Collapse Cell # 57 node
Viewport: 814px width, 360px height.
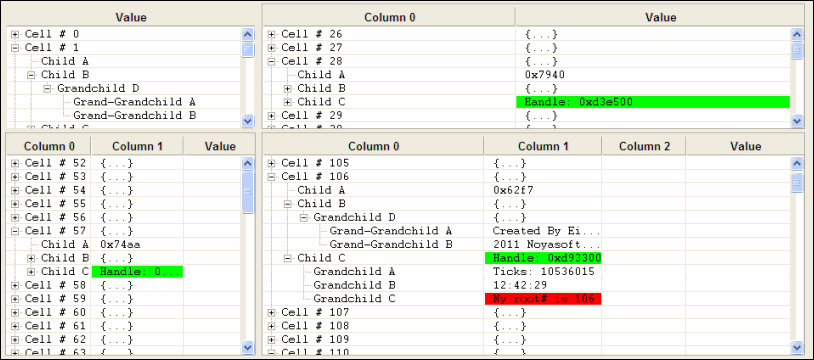15,231
